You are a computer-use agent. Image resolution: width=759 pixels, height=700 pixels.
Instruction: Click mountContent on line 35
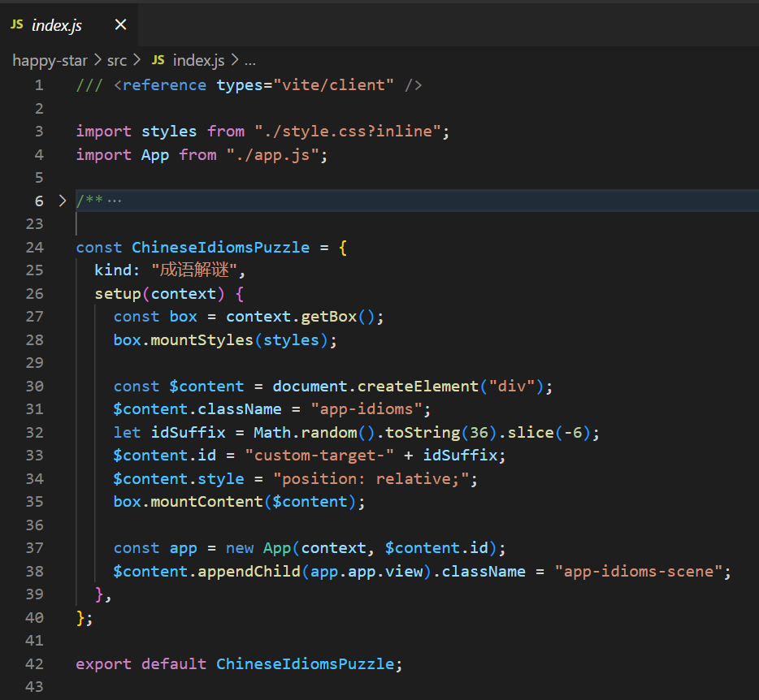pos(206,502)
